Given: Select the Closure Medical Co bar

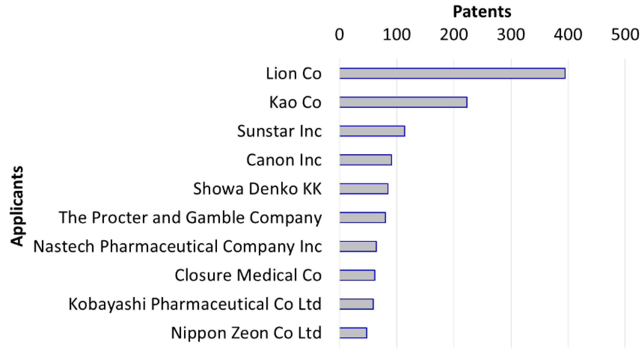Looking at the screenshot, I should pyautogui.click(x=357, y=275).
